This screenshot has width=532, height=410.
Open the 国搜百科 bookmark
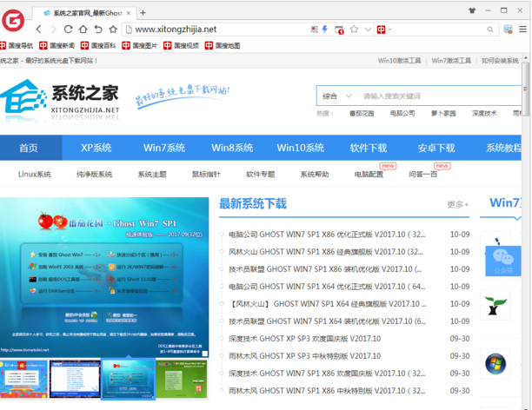pyautogui.click(x=98, y=45)
